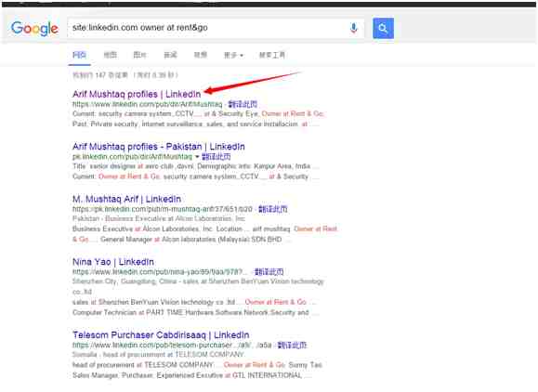Viewport: 538px width, 392px height.
Task: Switch to the fifth search tab
Action: coord(201,55)
